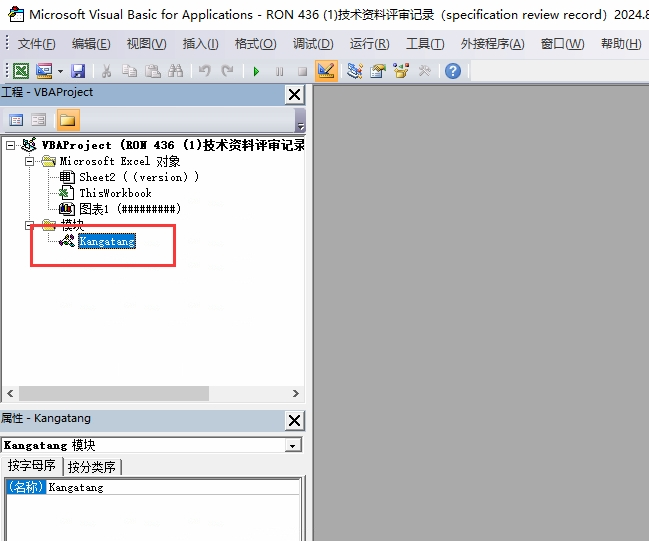Open the Toolbox wrench icon
Viewport: 649px width, 541px height.
coord(424,71)
